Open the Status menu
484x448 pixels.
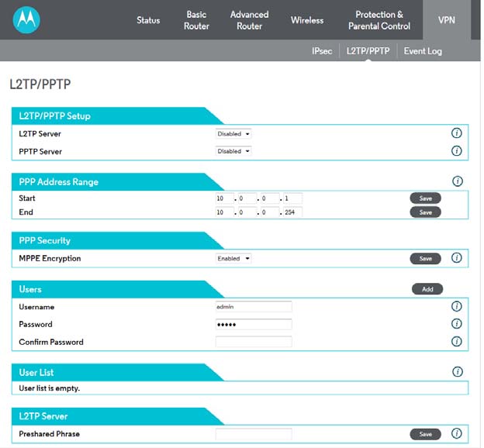click(x=148, y=20)
